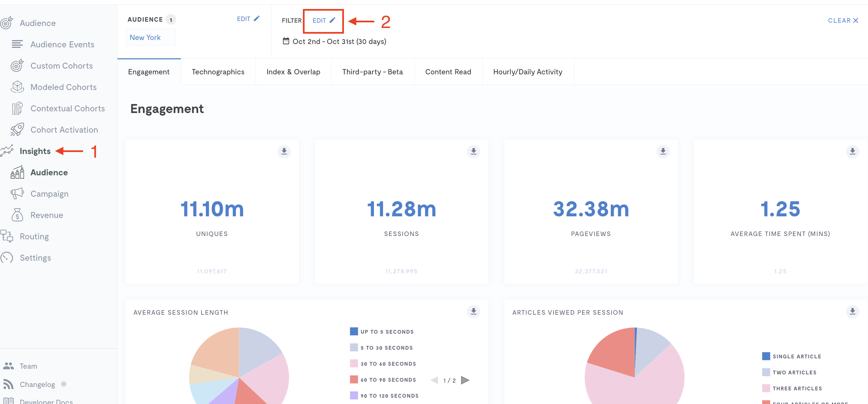The image size is (868, 404).
Task: Click the Audience target icon in sidebar
Action: pos(6,23)
